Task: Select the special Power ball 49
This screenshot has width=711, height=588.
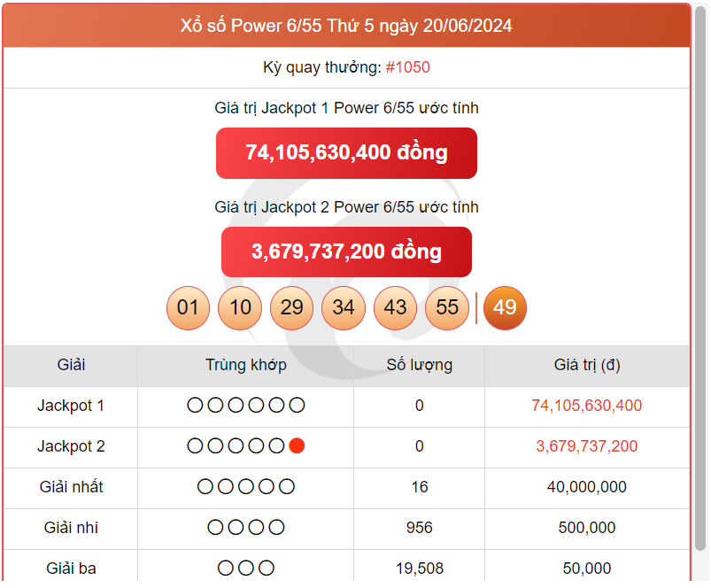Action: click(505, 308)
